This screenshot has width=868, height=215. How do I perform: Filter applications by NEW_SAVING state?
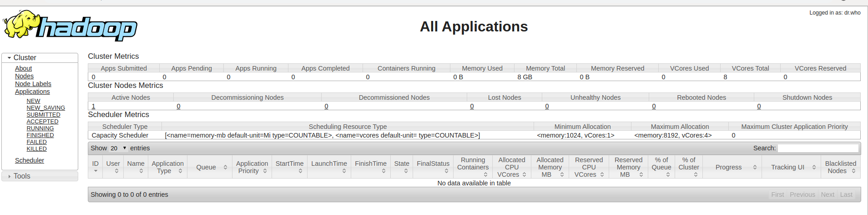45,108
